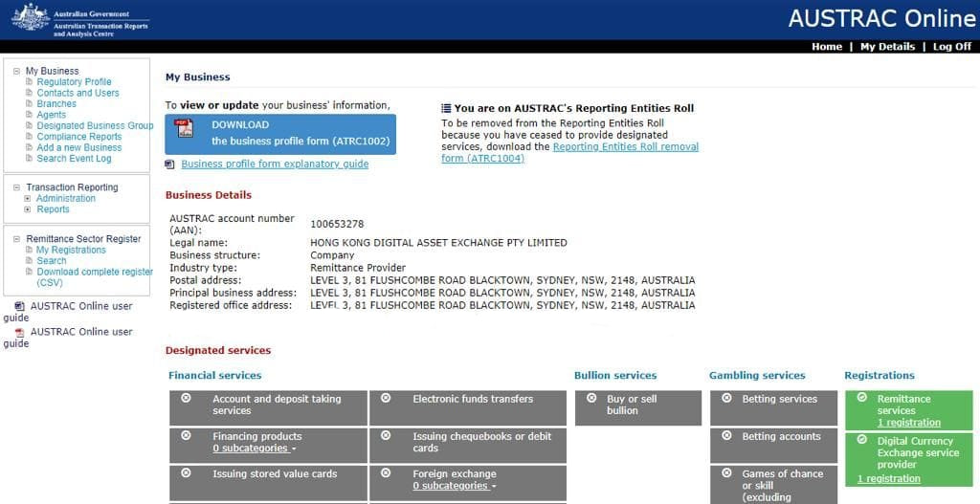Open the Compliance Reports sidebar link
This screenshot has width=980, height=504.
78,137
